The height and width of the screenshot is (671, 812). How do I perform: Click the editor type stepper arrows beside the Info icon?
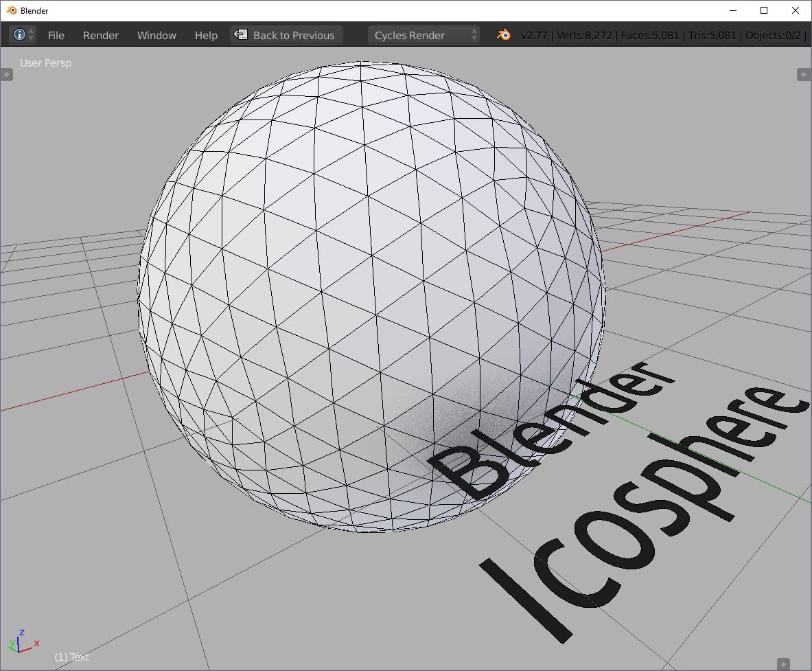[x=30, y=35]
